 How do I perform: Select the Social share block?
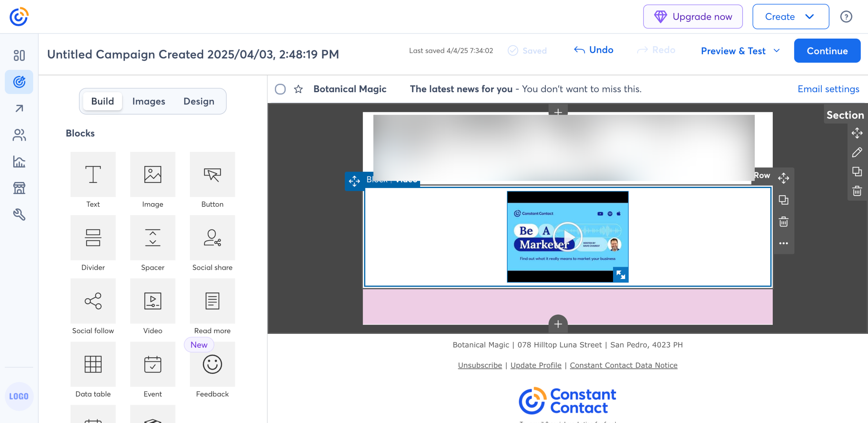pyautogui.click(x=212, y=238)
